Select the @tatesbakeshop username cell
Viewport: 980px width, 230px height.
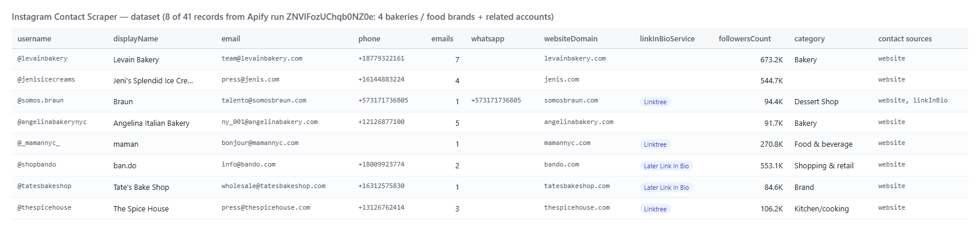tap(44, 186)
